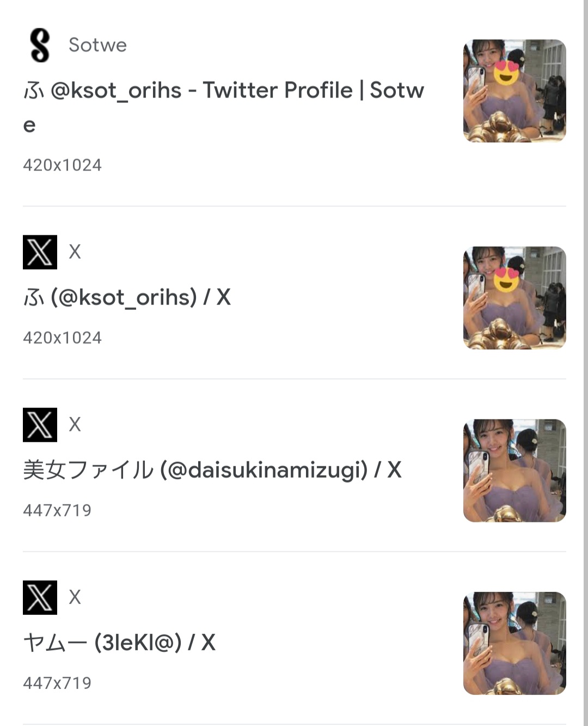Screen dimensions: 588x726
Task: Click the 447x719 size under ヤムー result
Action: coord(57,683)
